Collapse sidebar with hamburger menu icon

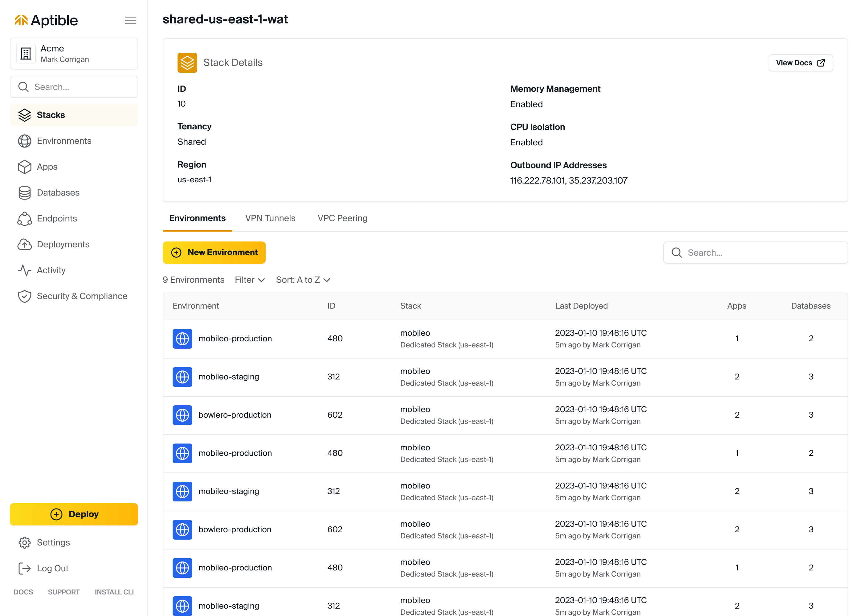pyautogui.click(x=131, y=21)
